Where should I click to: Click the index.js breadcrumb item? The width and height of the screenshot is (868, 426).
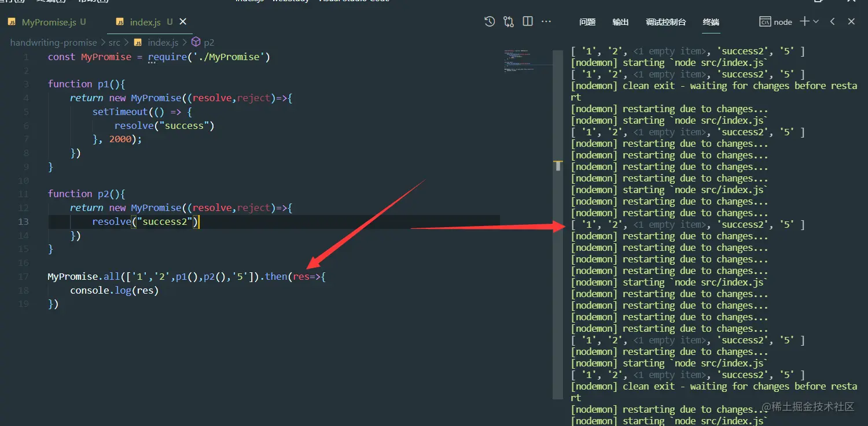[x=156, y=42]
